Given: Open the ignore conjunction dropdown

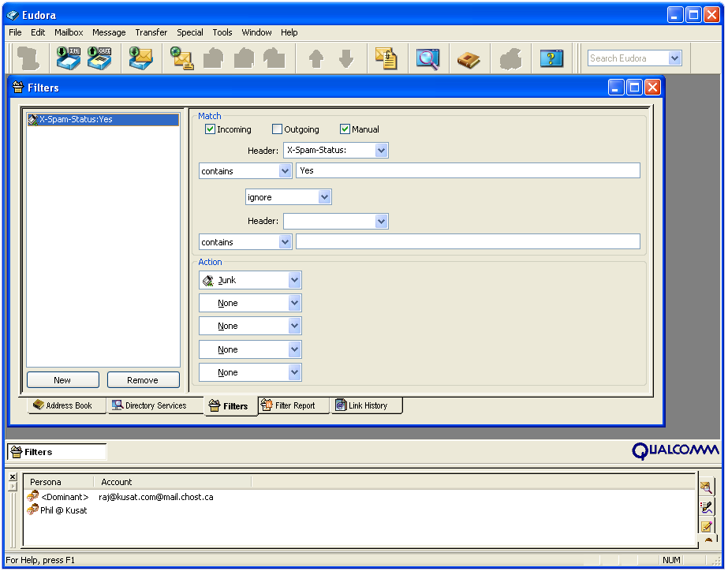Looking at the screenshot, I should pos(324,197).
